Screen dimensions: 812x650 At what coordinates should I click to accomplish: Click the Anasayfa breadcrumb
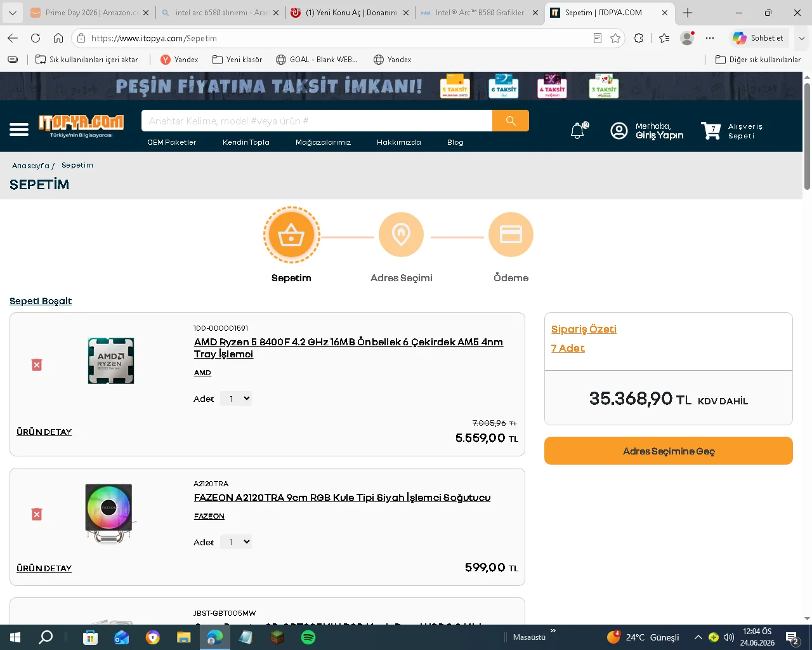(x=30, y=166)
